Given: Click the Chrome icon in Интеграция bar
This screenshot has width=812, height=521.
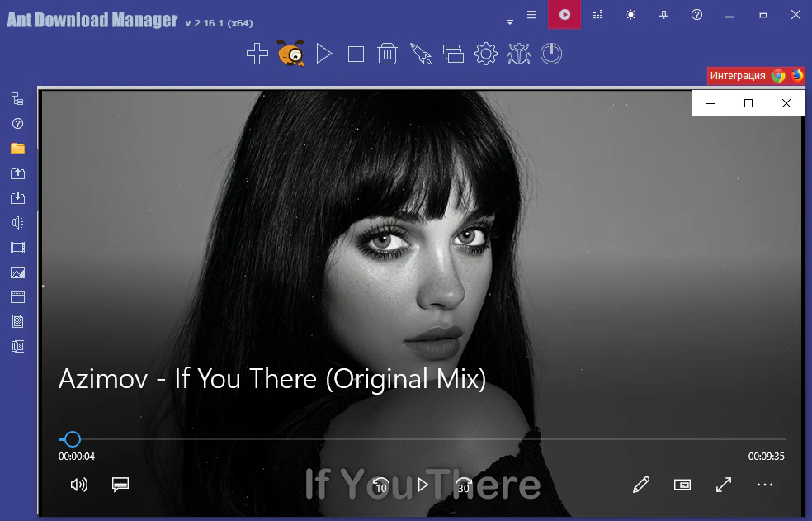Looking at the screenshot, I should [778, 76].
